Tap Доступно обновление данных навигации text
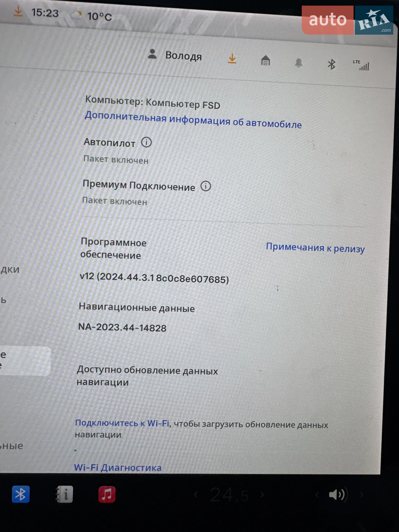 pos(147,376)
